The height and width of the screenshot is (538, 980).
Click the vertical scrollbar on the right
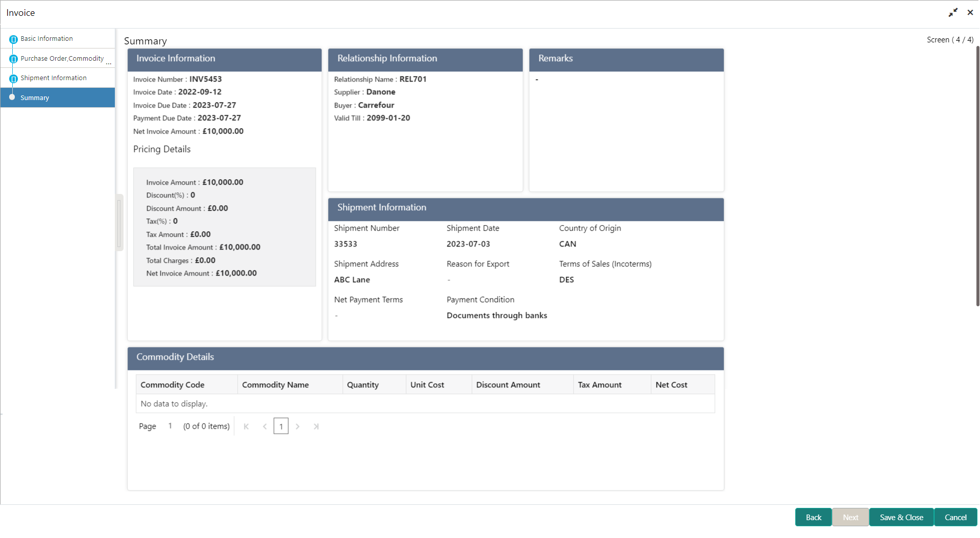tap(977, 176)
